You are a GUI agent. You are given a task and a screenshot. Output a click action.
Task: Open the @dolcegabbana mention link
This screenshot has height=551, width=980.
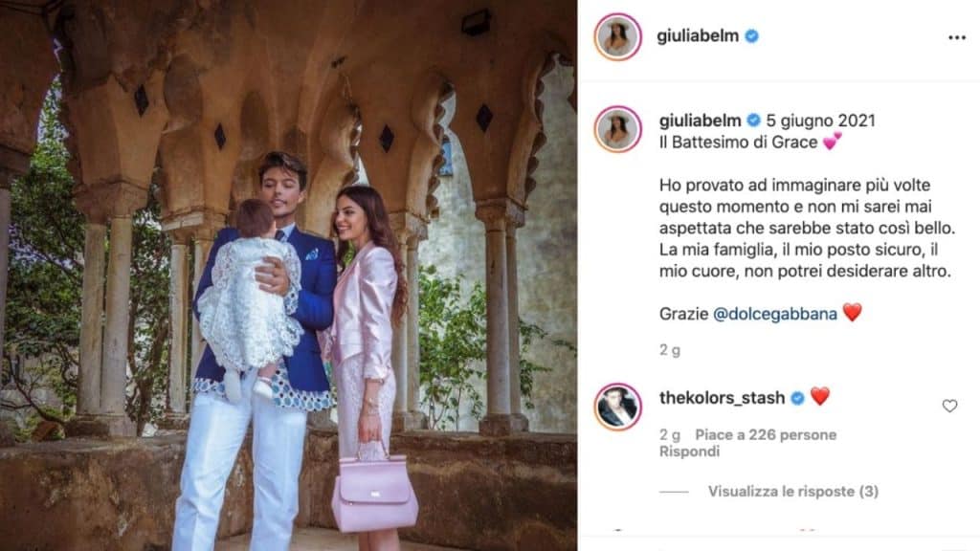(x=775, y=314)
